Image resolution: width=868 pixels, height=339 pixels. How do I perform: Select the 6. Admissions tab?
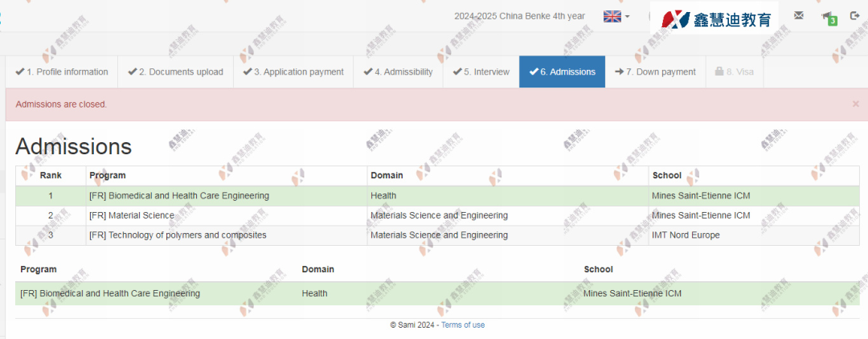pyautogui.click(x=562, y=71)
